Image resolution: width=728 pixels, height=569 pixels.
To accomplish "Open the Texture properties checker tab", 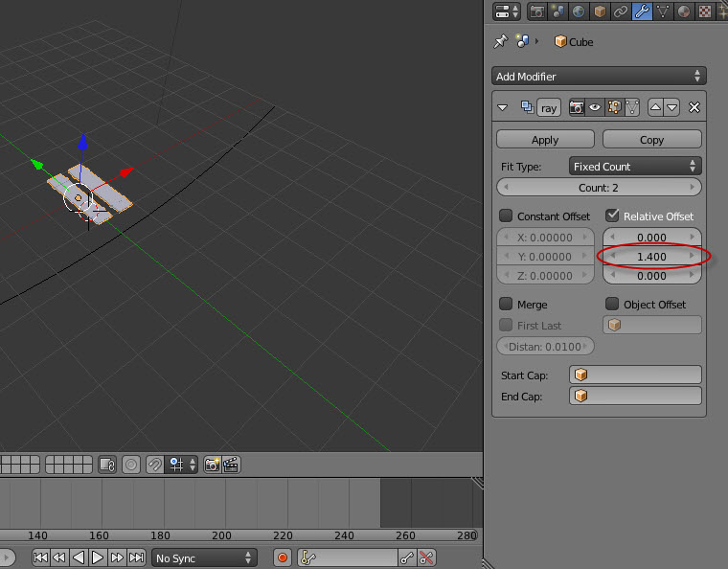I will [705, 11].
